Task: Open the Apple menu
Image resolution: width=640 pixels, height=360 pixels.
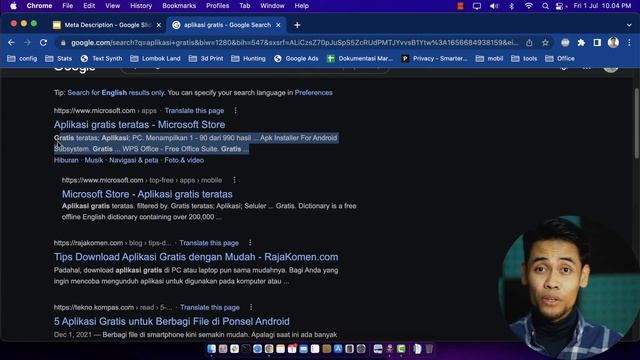Action: coord(13,6)
